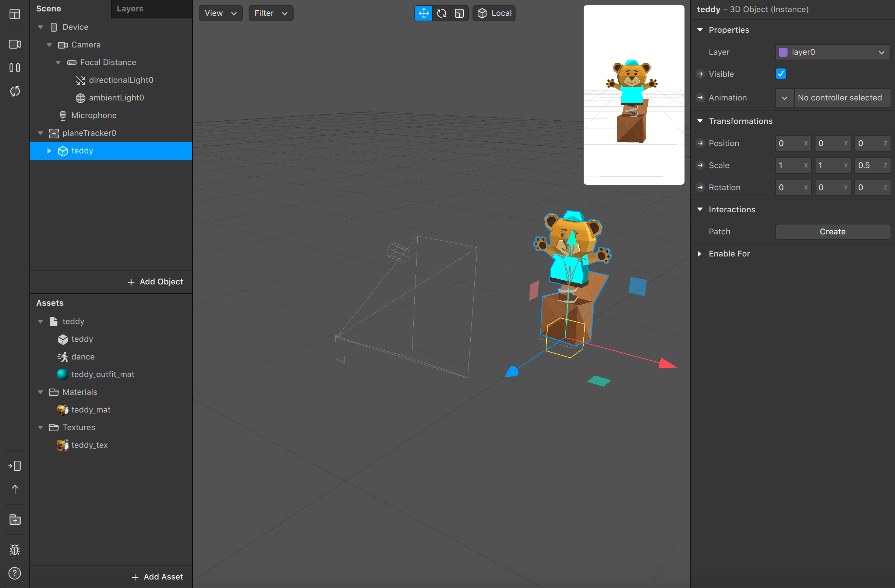
Task: Collapse the teddy asset file
Action: coord(40,322)
